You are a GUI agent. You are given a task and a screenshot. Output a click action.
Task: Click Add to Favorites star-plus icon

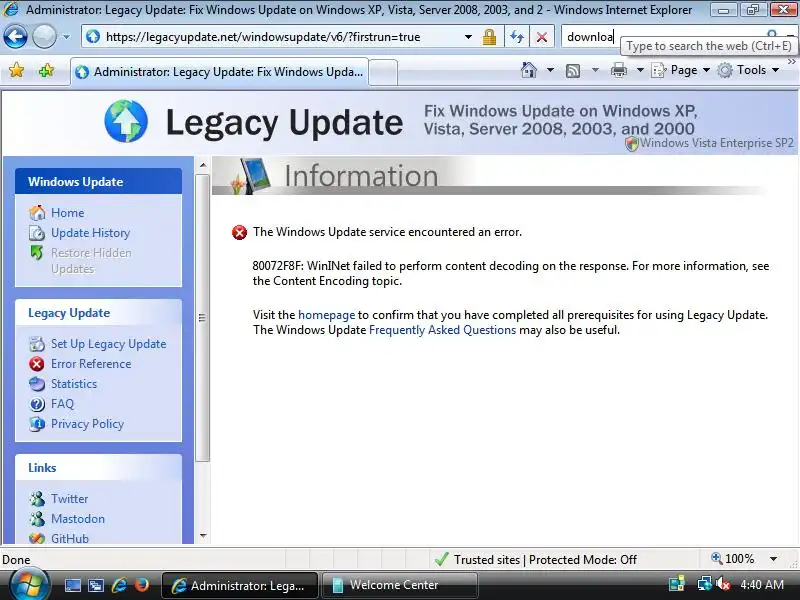pos(46,70)
